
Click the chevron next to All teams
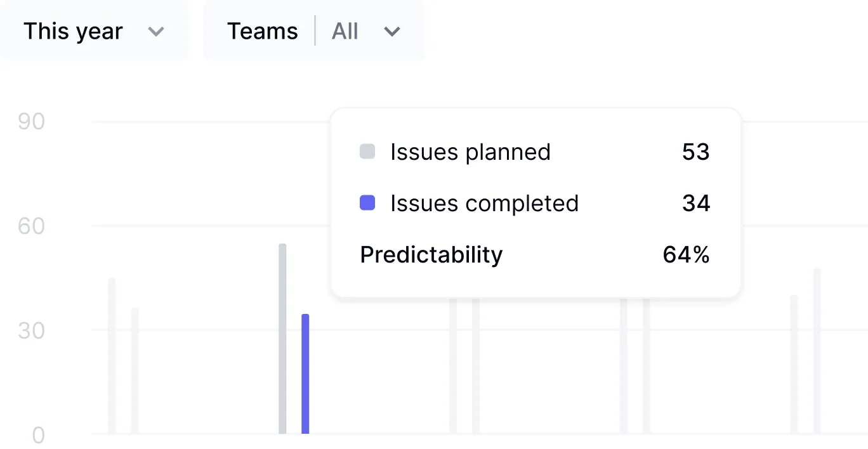point(392,32)
